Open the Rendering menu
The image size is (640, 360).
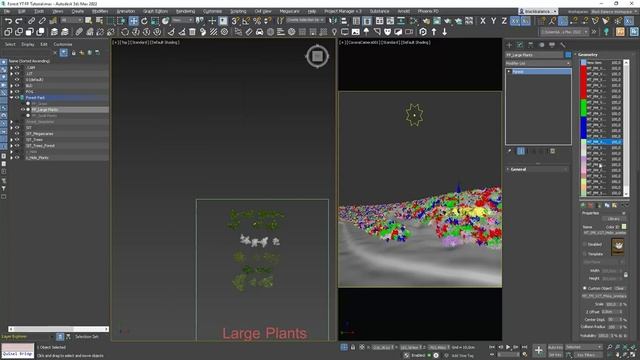point(185,11)
